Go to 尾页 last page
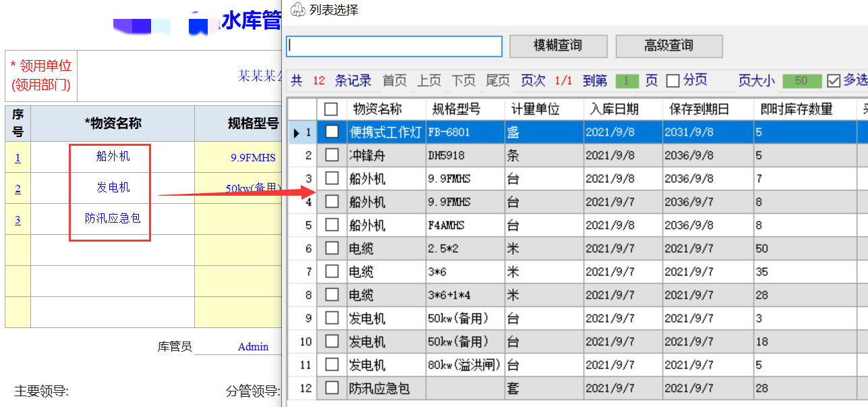The height and width of the screenshot is (407, 868). tap(497, 80)
